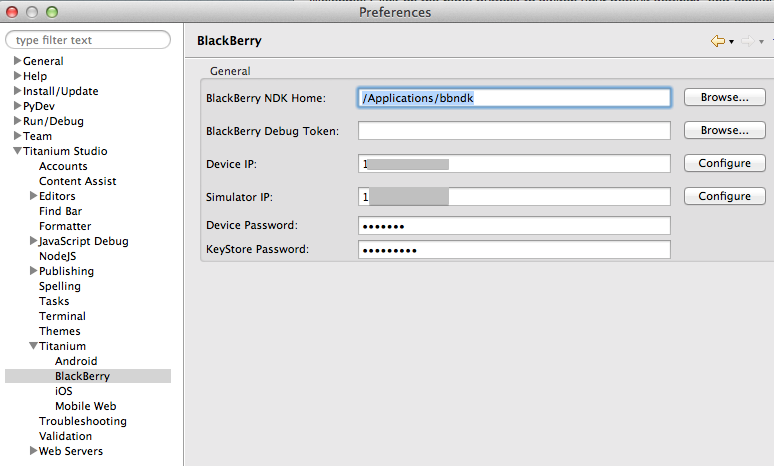Select General in preferences tree
Screen dimensions: 774x466
click(43, 61)
